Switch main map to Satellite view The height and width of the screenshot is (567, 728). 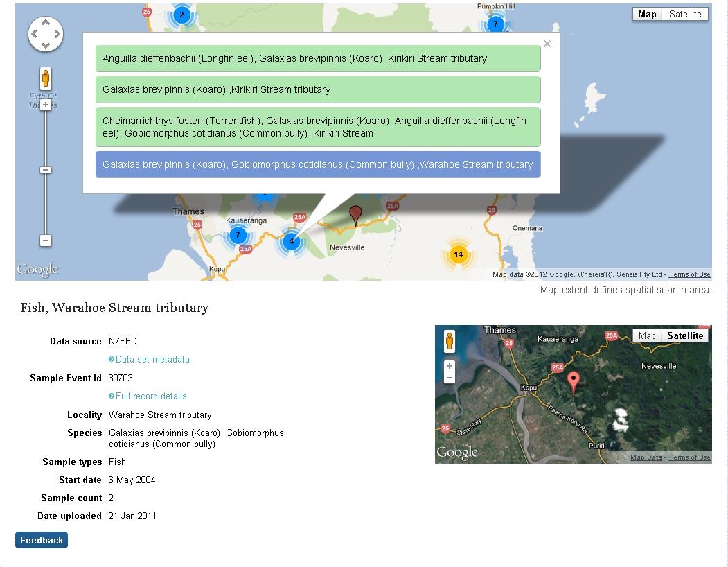684,14
